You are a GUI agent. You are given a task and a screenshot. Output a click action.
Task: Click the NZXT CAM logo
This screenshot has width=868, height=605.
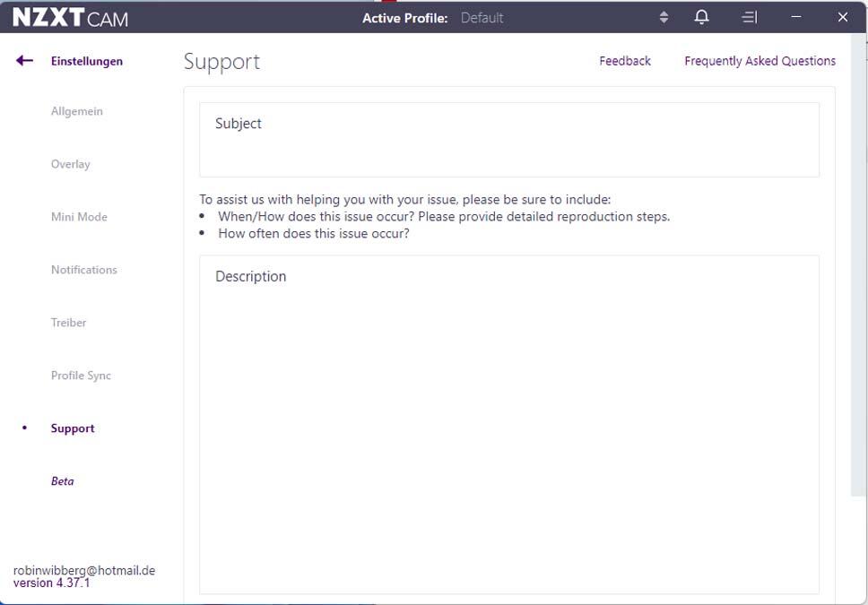[x=71, y=17]
